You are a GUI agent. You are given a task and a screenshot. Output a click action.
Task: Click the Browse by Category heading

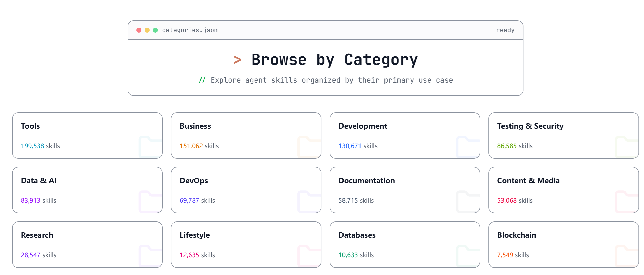(x=334, y=60)
